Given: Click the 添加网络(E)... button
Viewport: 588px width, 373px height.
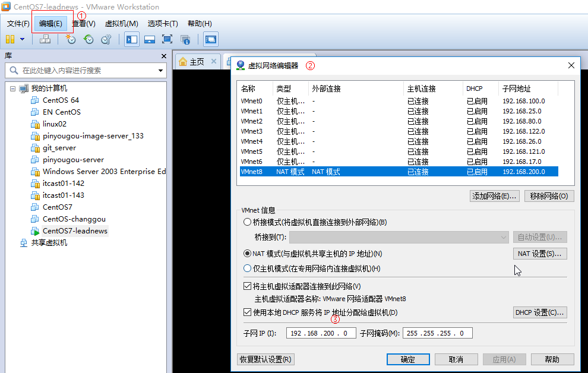Looking at the screenshot, I should click(x=494, y=196).
